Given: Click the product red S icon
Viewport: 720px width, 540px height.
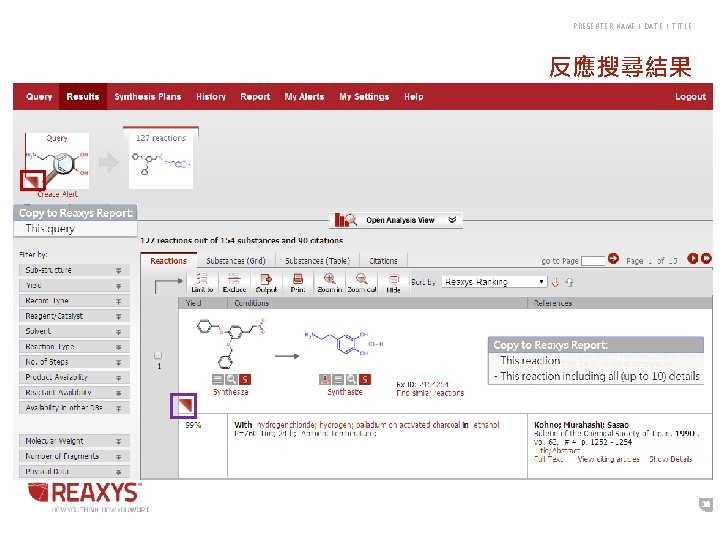Looking at the screenshot, I should click(365, 379).
